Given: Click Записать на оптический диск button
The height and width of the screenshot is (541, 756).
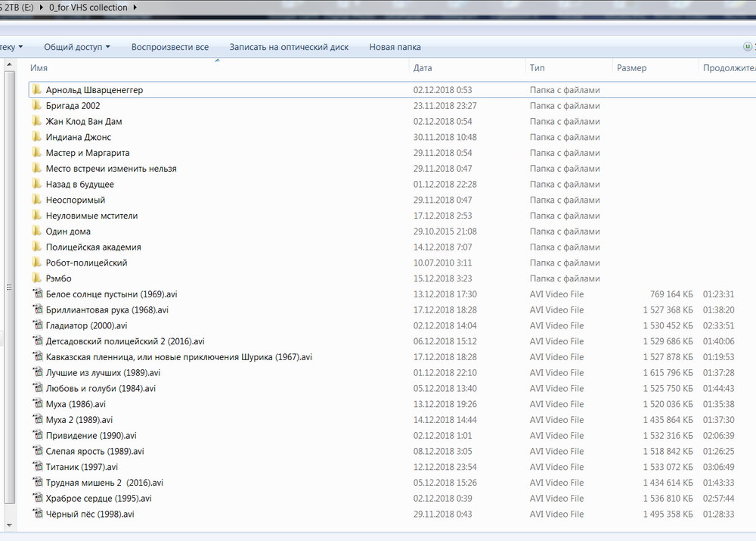Looking at the screenshot, I should [x=289, y=47].
